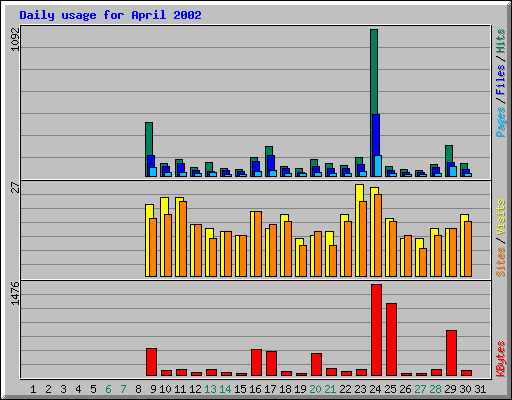Click the yellow Visits bar for day 10
The height and width of the screenshot is (400, 512).
coord(163,237)
